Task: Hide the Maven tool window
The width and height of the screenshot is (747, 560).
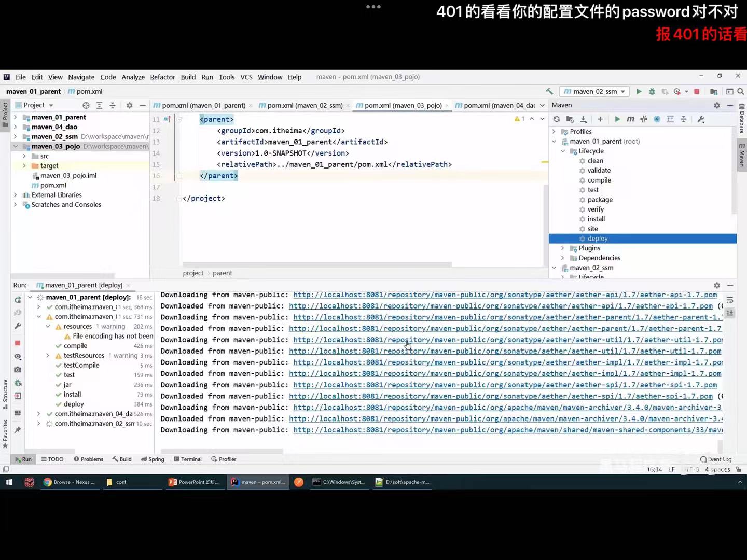Action: point(730,105)
